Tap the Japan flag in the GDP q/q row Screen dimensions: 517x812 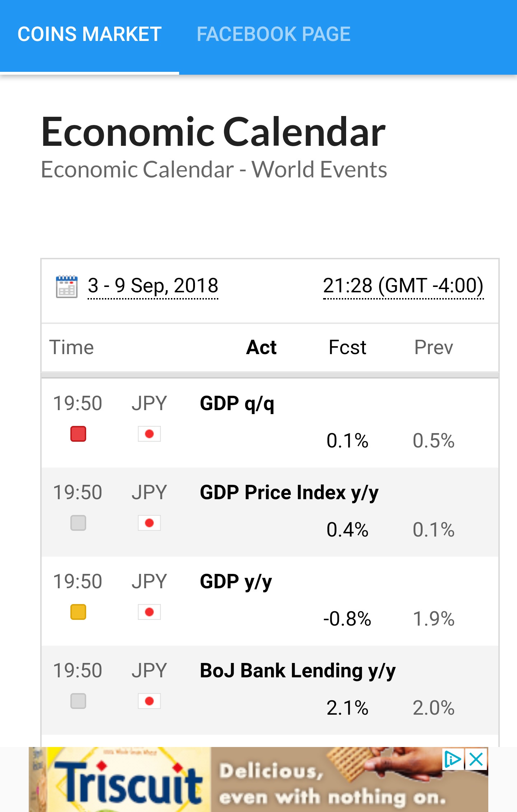(149, 434)
